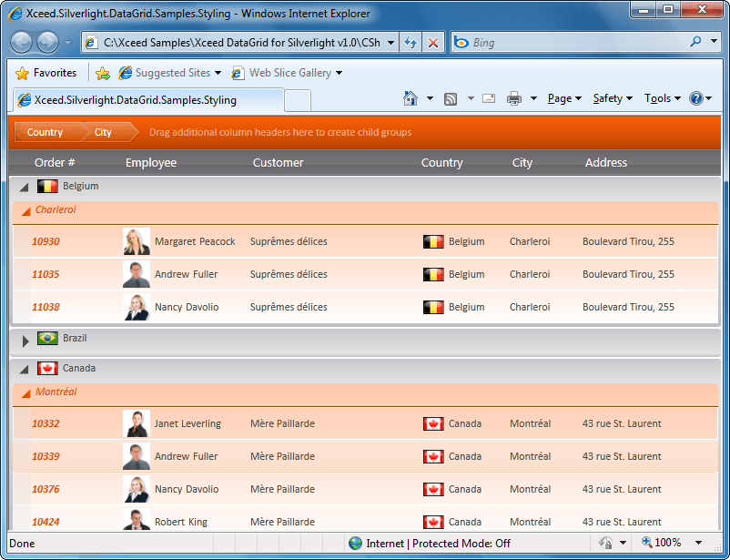
Task: Open the Page menu
Action: [564, 98]
